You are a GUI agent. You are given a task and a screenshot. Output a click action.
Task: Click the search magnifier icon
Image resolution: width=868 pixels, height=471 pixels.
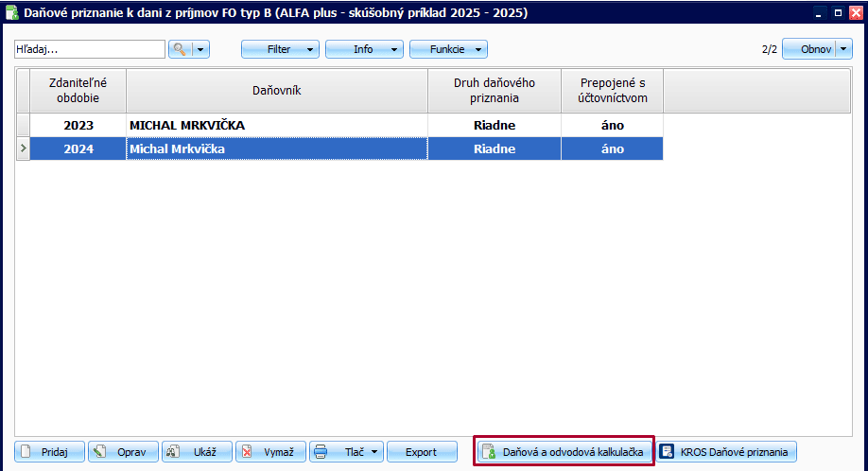coord(180,49)
